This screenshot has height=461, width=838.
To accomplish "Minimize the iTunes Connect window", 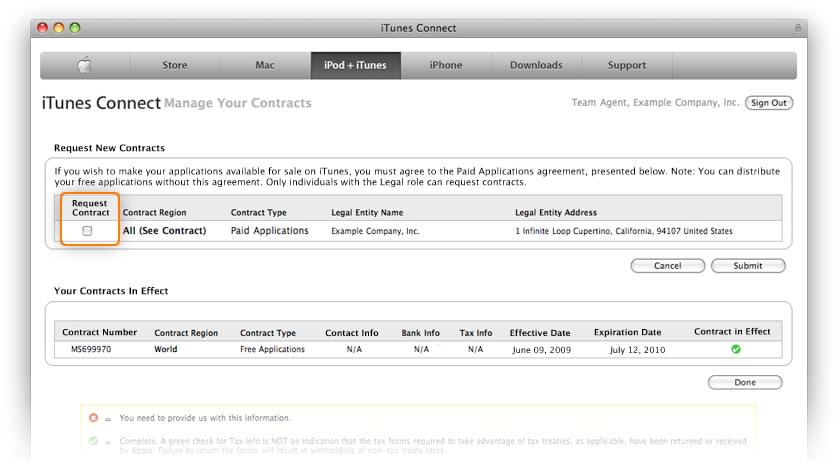I will (x=59, y=28).
